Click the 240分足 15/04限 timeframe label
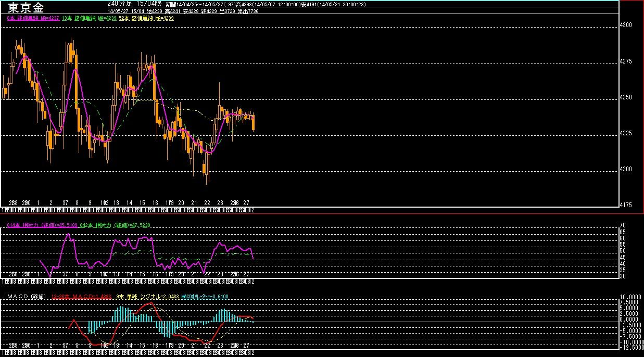Image resolution: width=644 pixels, height=357 pixels. point(135,4)
